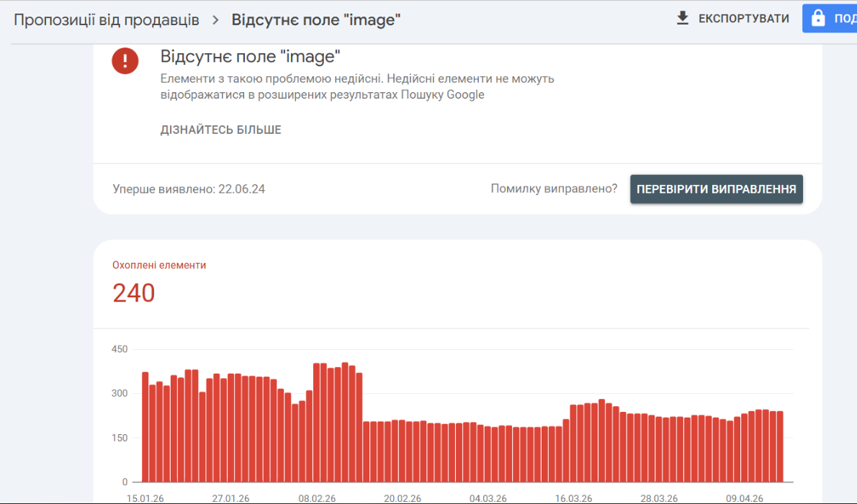Click the red error exclamation icon

tap(125, 60)
